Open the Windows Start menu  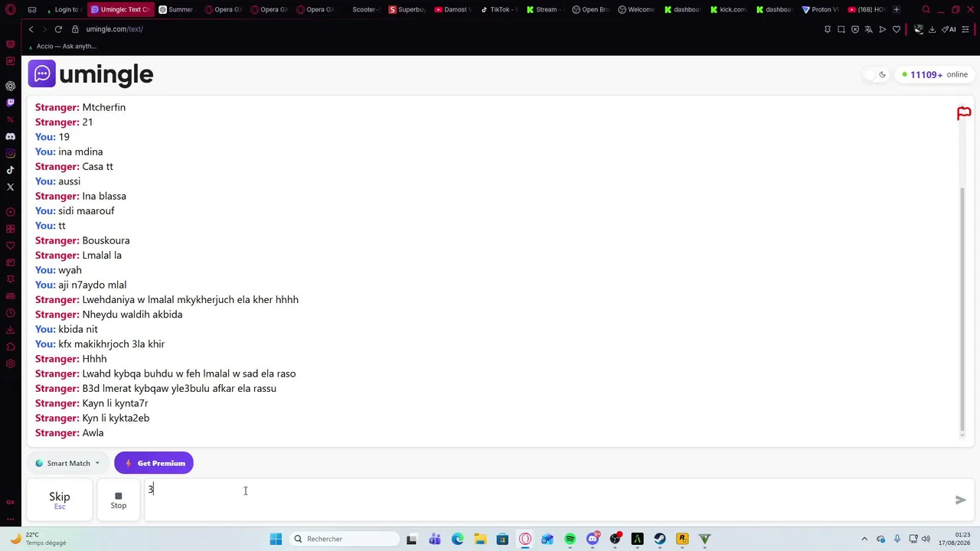(x=276, y=539)
